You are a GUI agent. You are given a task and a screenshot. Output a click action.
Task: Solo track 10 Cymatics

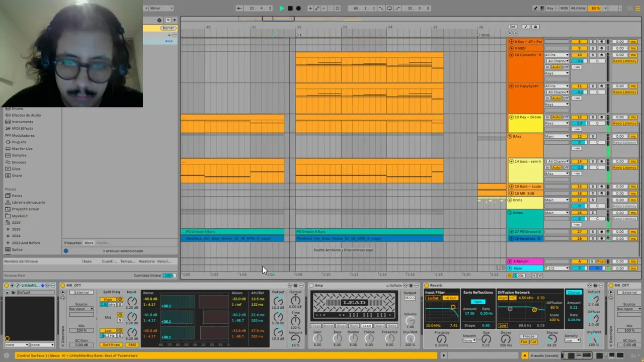[x=593, y=55]
